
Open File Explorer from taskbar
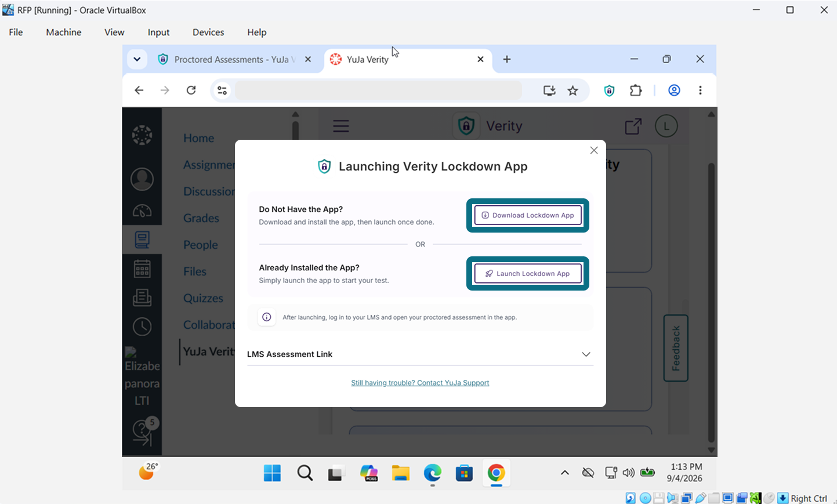pyautogui.click(x=400, y=473)
